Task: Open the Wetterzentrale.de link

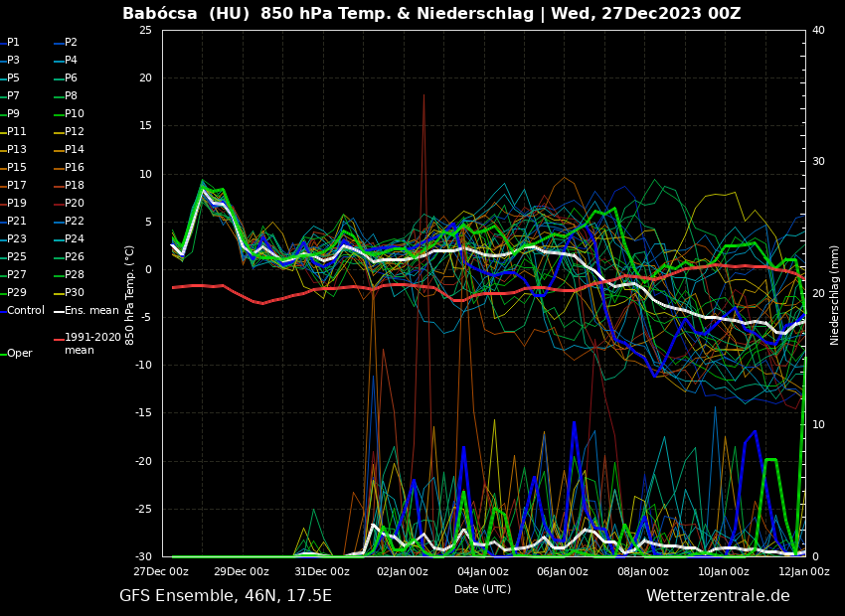Action: (718, 596)
